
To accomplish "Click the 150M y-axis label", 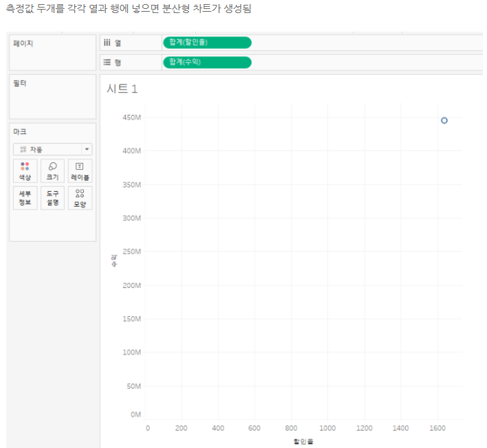I will point(131,319).
